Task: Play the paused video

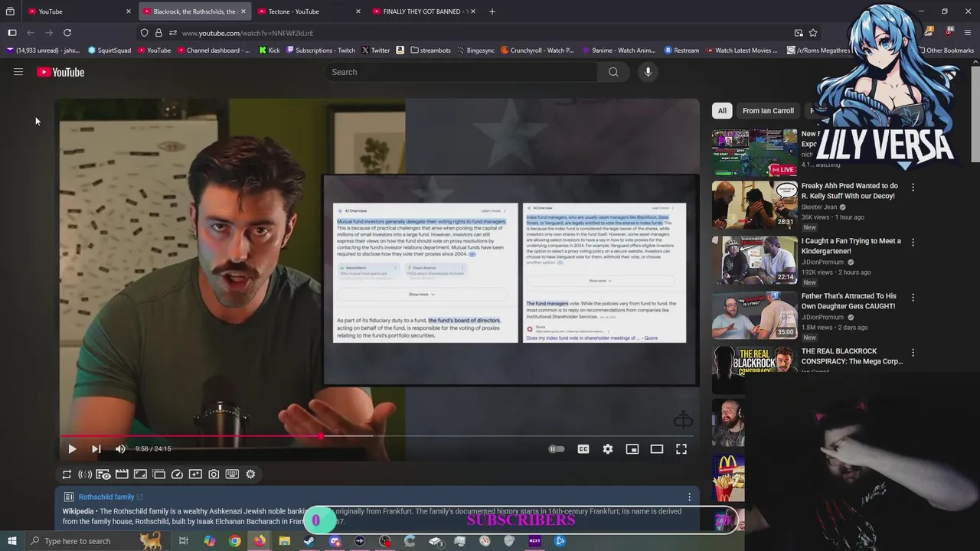Action: [72, 449]
